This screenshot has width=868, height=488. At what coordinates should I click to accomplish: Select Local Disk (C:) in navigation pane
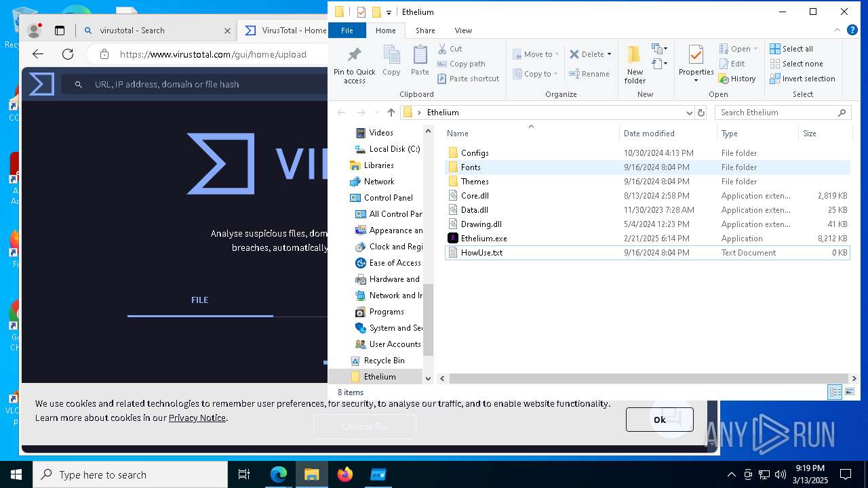click(387, 149)
